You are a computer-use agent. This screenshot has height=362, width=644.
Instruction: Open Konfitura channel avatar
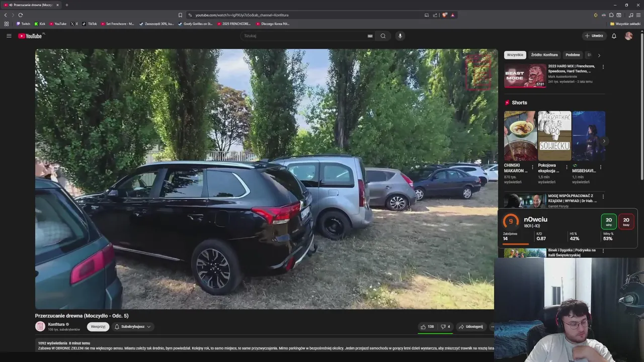[40, 327]
